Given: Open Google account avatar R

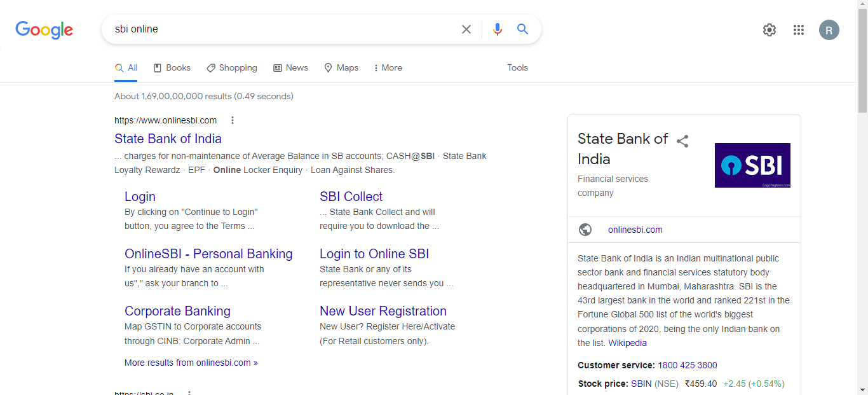Looking at the screenshot, I should coord(829,30).
